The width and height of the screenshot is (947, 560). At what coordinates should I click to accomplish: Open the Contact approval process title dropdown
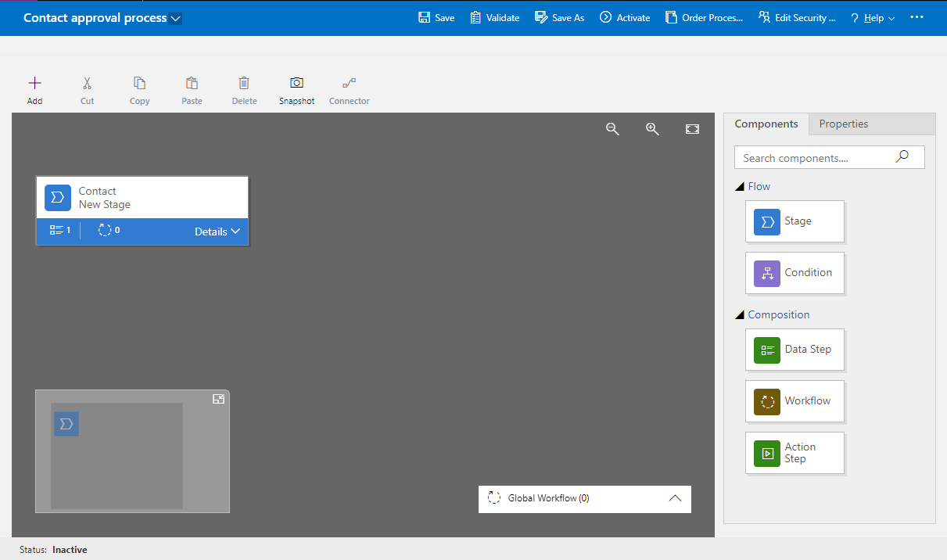(x=176, y=18)
